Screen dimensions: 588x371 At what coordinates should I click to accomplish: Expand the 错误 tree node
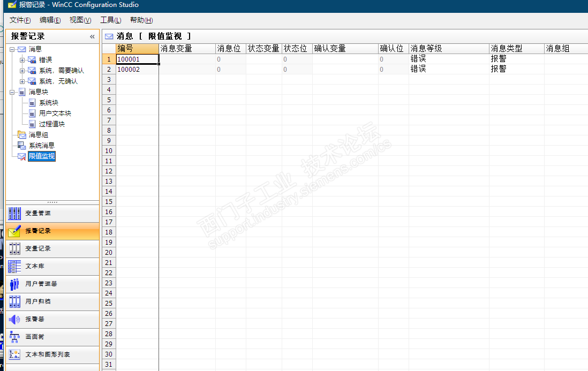(22, 60)
